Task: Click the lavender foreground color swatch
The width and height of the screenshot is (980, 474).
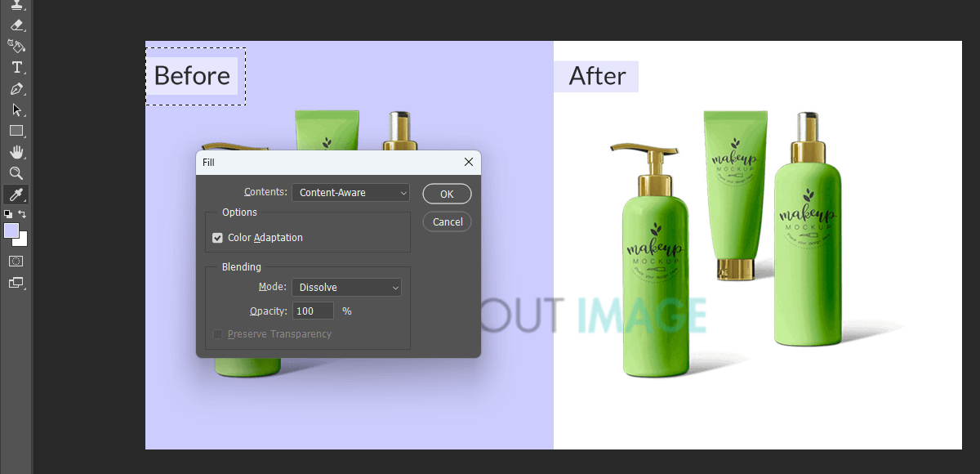Action: tap(11, 231)
